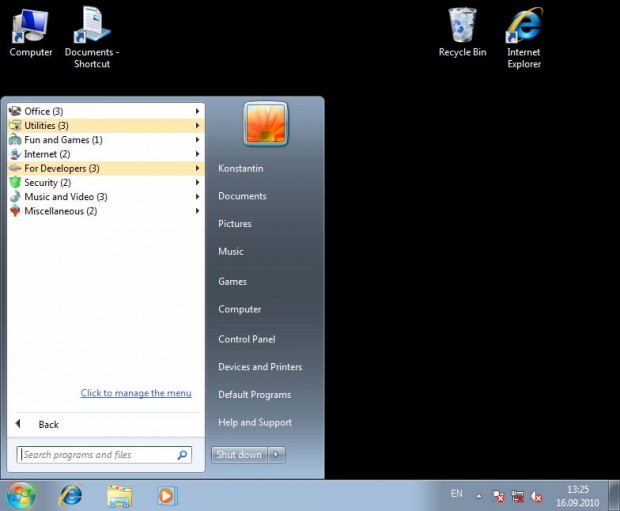Click the Miscellaneous category icon
Viewport: 620px width, 511px height.
(15, 211)
